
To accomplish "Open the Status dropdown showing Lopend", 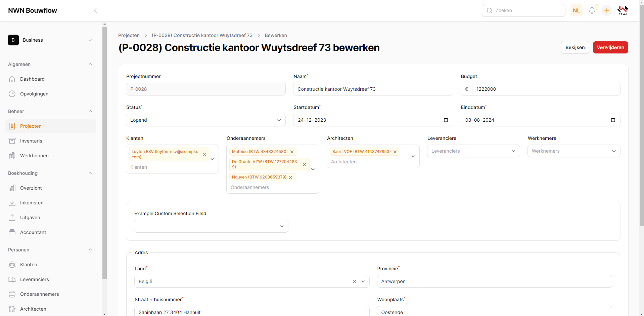I will point(205,120).
